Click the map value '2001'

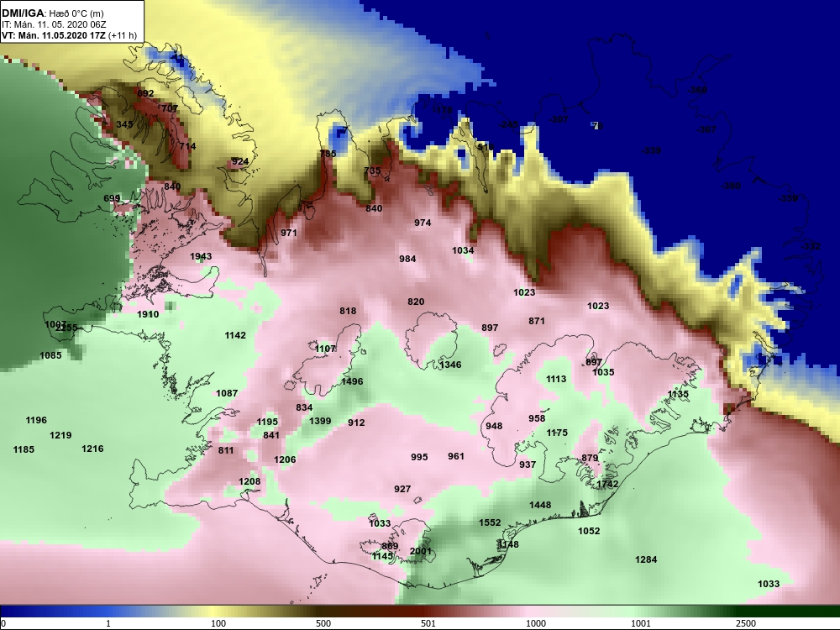[x=421, y=551]
